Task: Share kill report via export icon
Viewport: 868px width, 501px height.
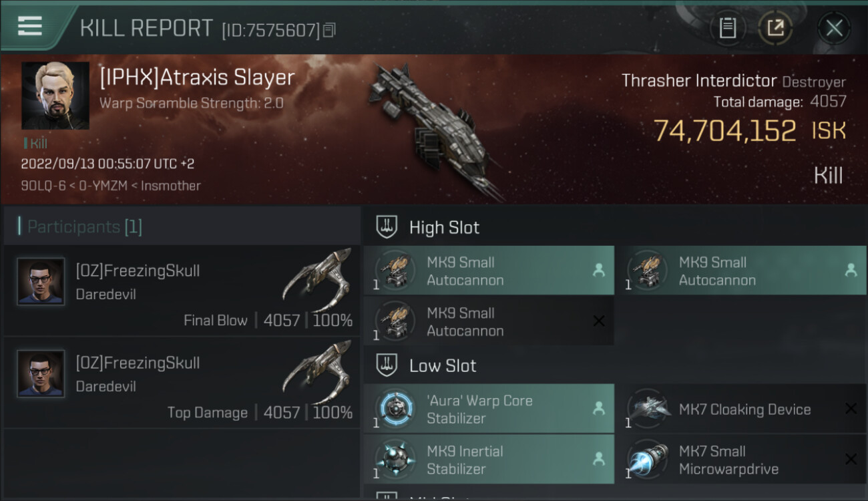Action: point(775,28)
